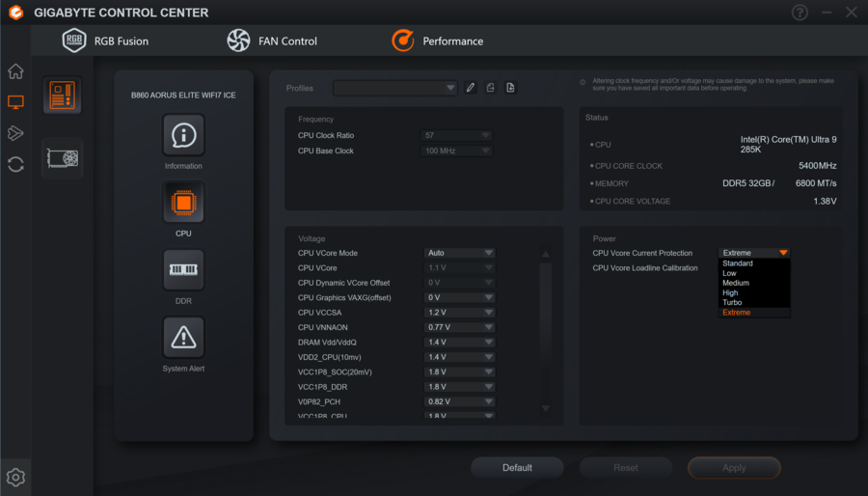Click the 5400MHz CPU core clock value

(x=817, y=166)
